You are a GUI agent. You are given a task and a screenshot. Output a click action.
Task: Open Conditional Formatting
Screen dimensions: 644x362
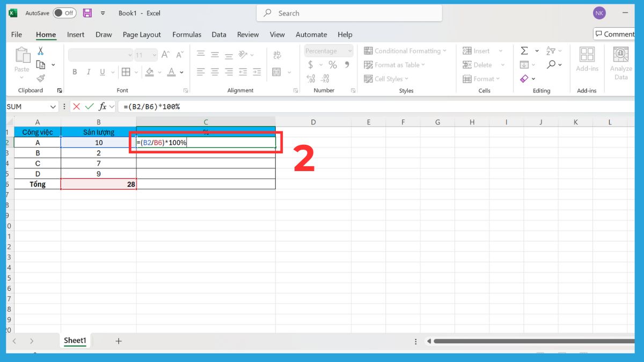tap(406, 50)
